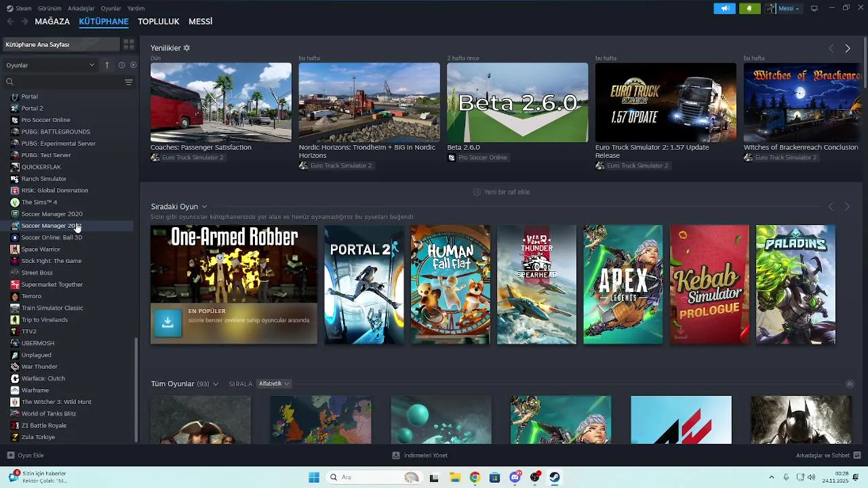
Task: Open Google Chrome from taskbar
Action: coord(475,477)
